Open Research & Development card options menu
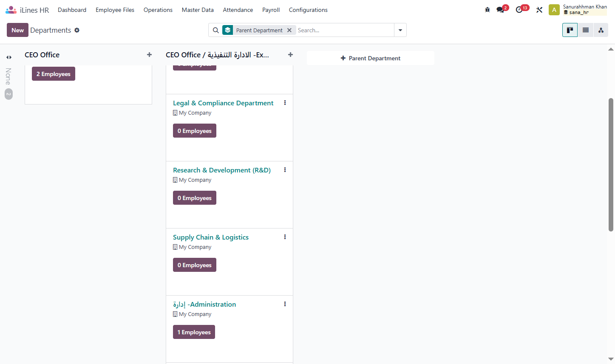Image resolution: width=615 pixels, height=364 pixels. pyautogui.click(x=285, y=170)
